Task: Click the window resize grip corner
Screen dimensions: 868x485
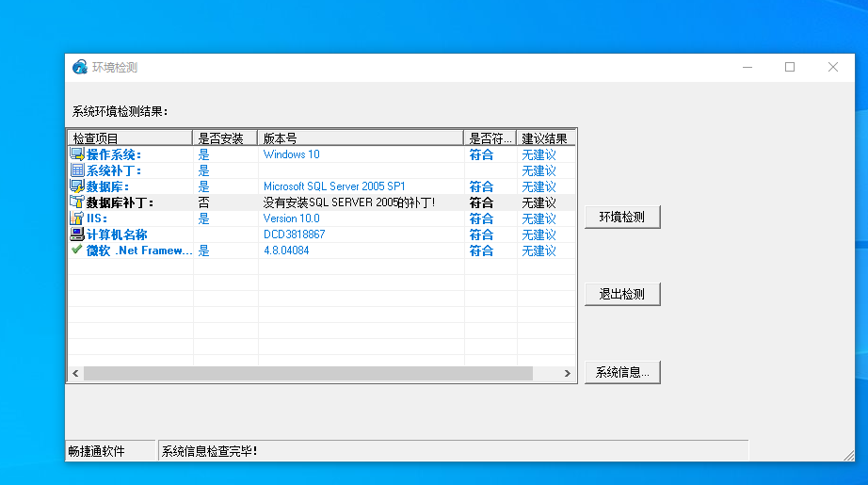Action: pos(849,456)
